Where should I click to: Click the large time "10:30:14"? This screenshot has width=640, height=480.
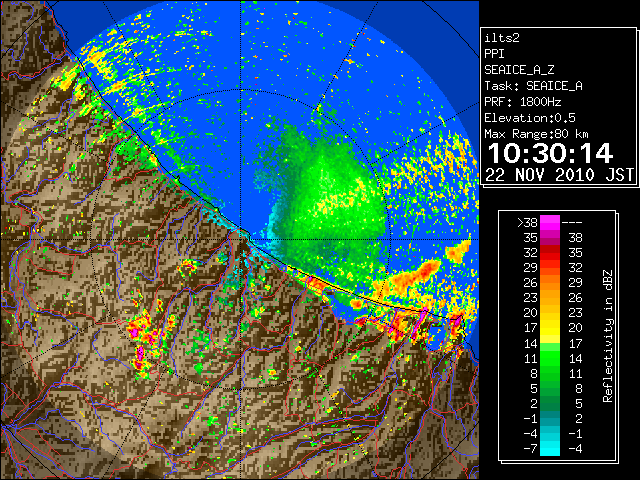(x=550, y=153)
